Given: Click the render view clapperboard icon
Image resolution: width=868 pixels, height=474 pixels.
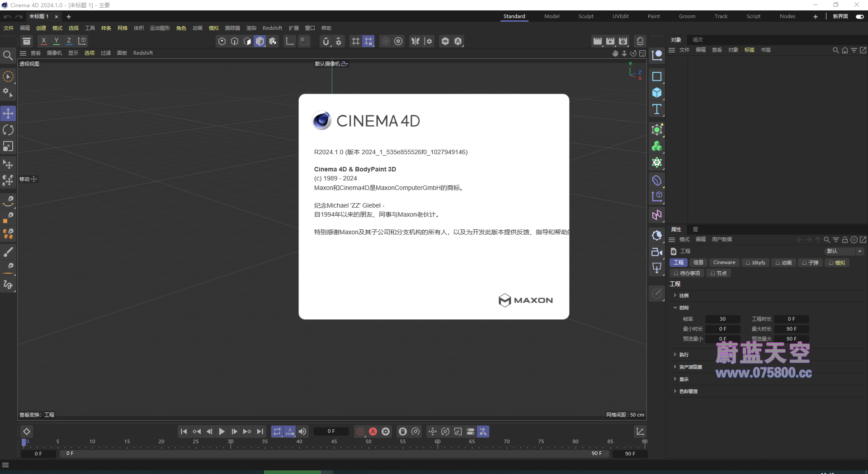Looking at the screenshot, I should pos(598,41).
